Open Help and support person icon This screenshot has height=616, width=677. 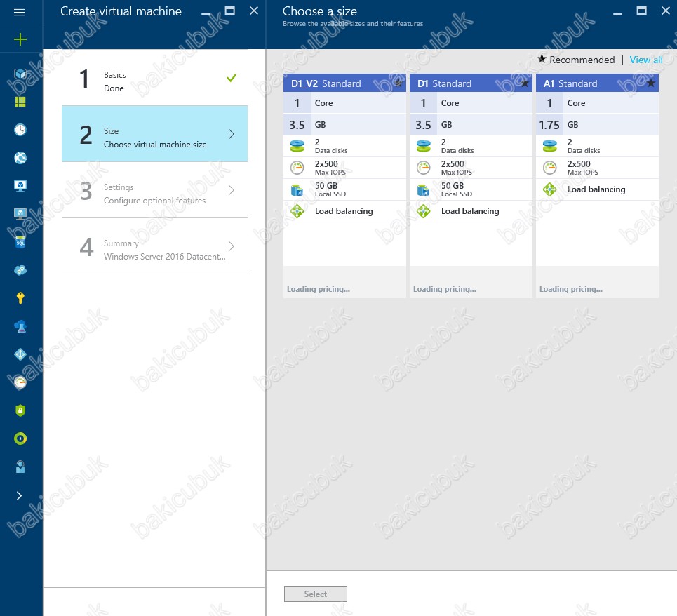pos(20,467)
